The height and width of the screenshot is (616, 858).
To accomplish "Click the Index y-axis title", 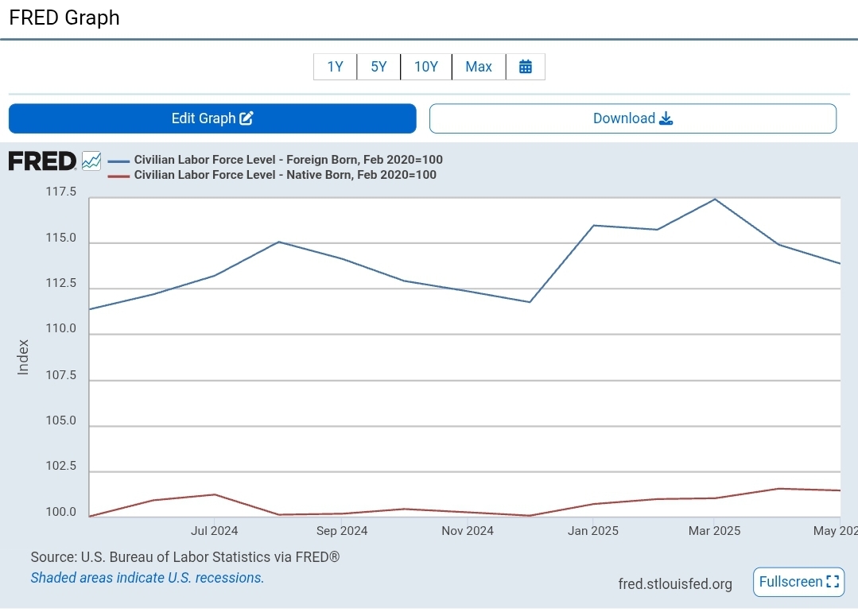I will point(22,357).
